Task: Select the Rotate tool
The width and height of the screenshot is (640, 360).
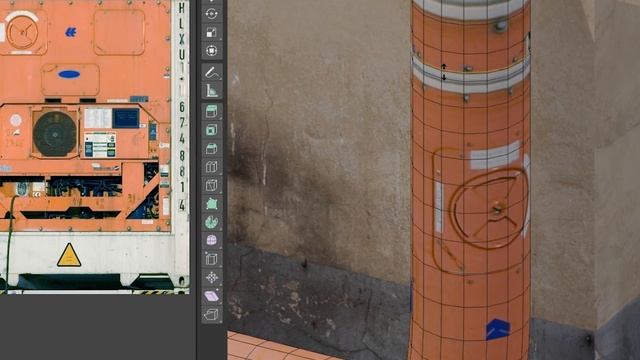Action: (x=211, y=13)
